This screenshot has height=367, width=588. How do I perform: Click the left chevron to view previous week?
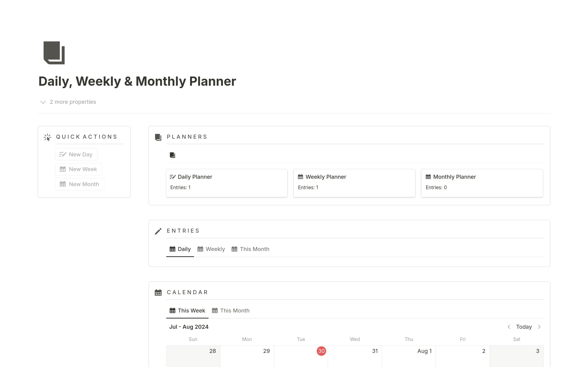(x=509, y=327)
